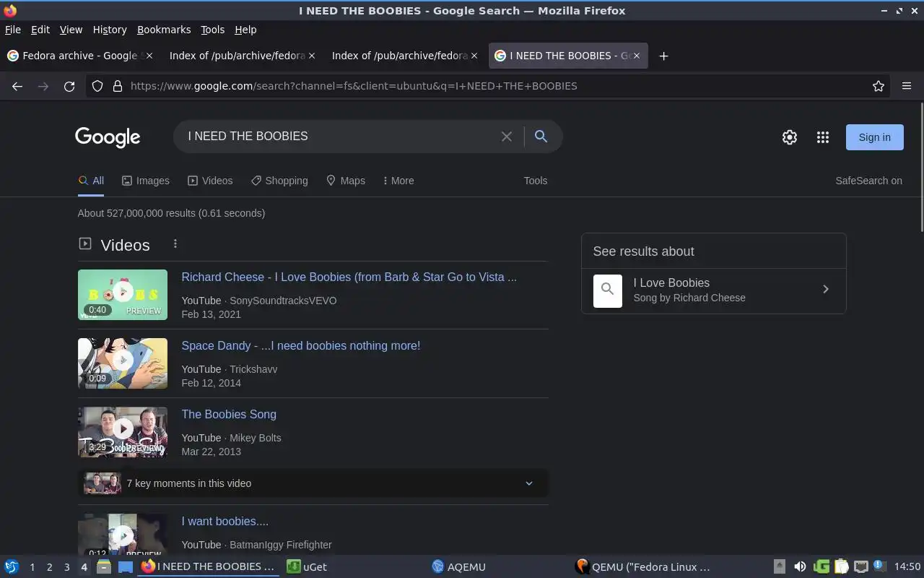Play the Space Dandy video thumbnail

123,363
